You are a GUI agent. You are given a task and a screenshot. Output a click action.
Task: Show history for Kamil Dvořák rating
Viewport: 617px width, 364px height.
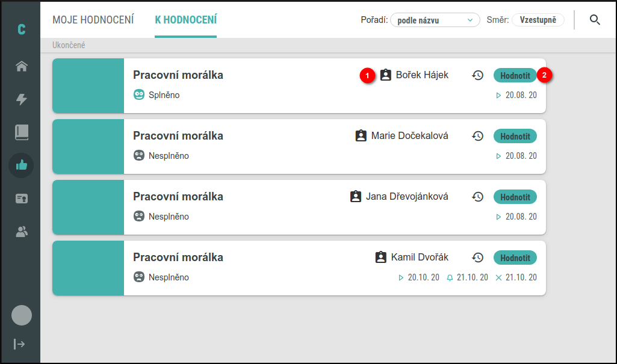(x=477, y=258)
